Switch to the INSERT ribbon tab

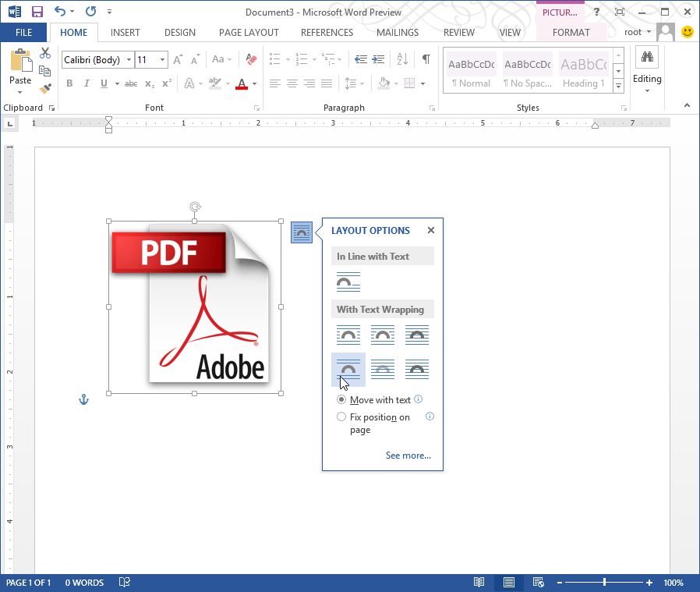(x=125, y=33)
